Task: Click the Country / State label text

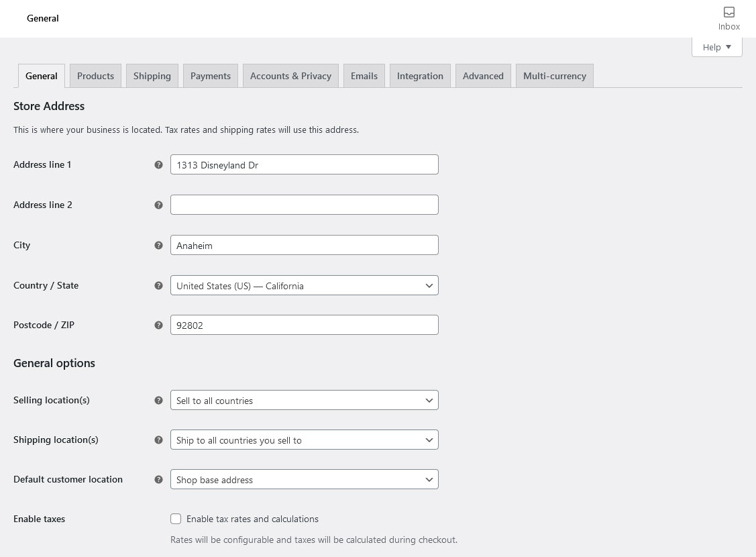Action: click(x=46, y=285)
